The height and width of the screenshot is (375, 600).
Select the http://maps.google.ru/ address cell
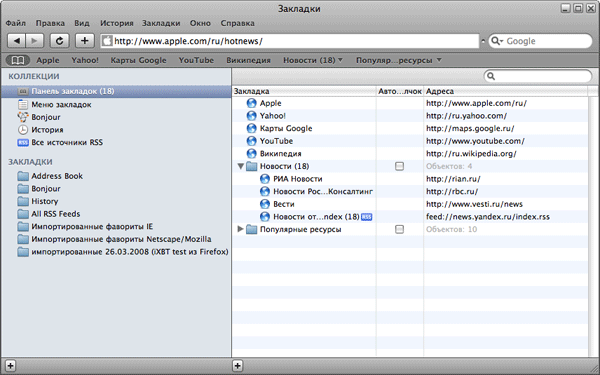[x=470, y=129]
